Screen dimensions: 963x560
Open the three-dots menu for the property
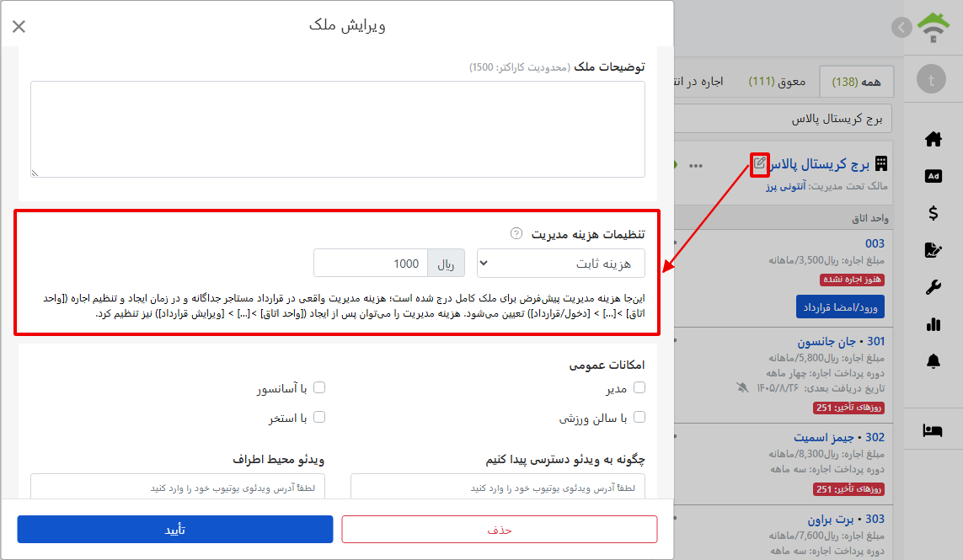696,166
